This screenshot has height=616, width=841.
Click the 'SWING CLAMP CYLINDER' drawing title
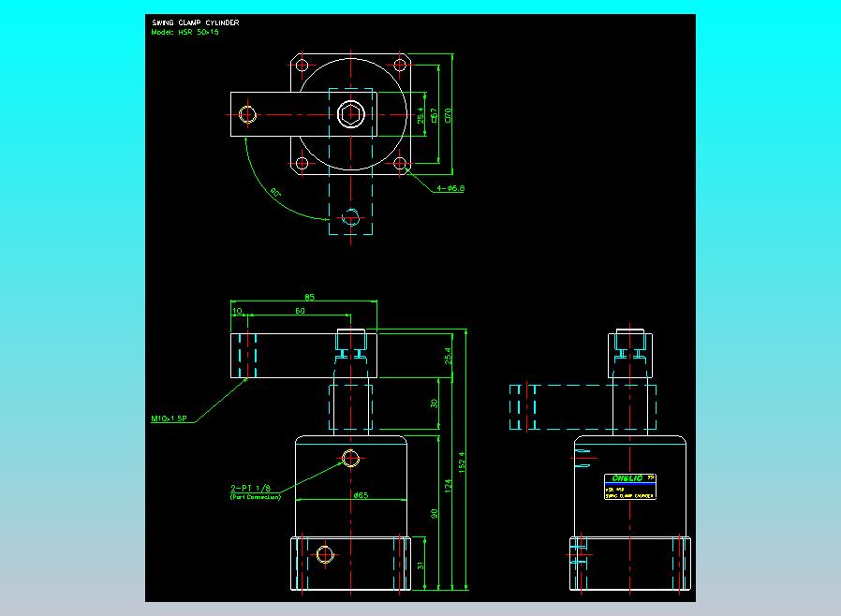point(195,22)
